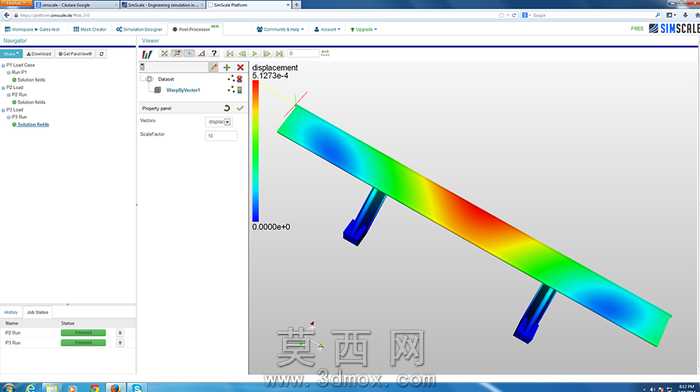Click the reset camera cross-arrows viewer icon
Screen dimensions: 700x392
coord(164,54)
